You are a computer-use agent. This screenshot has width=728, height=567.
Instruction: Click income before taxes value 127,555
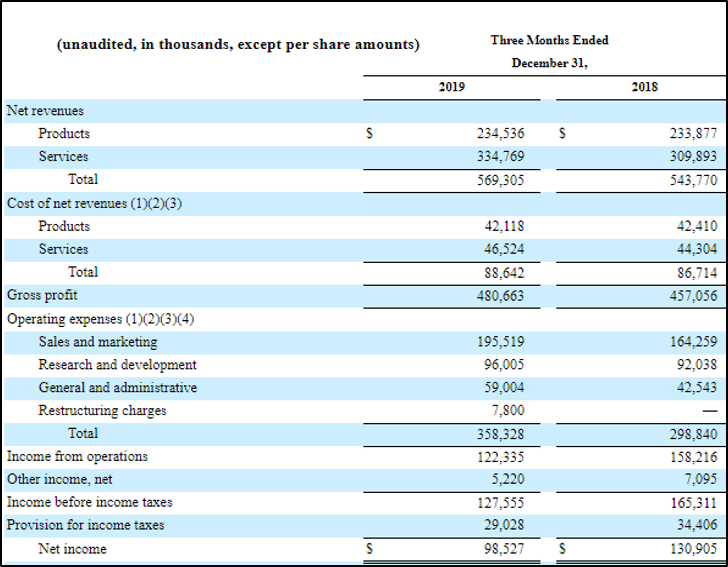click(x=500, y=502)
